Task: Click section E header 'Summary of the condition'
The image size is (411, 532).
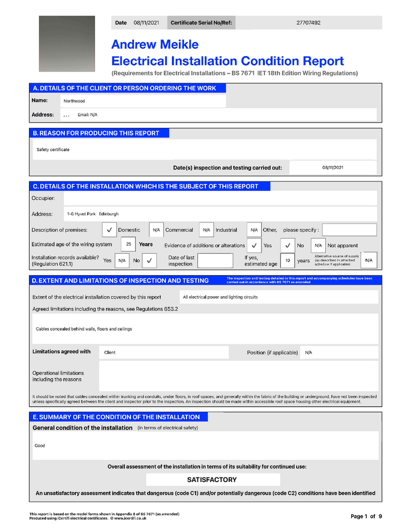Action: [118, 417]
